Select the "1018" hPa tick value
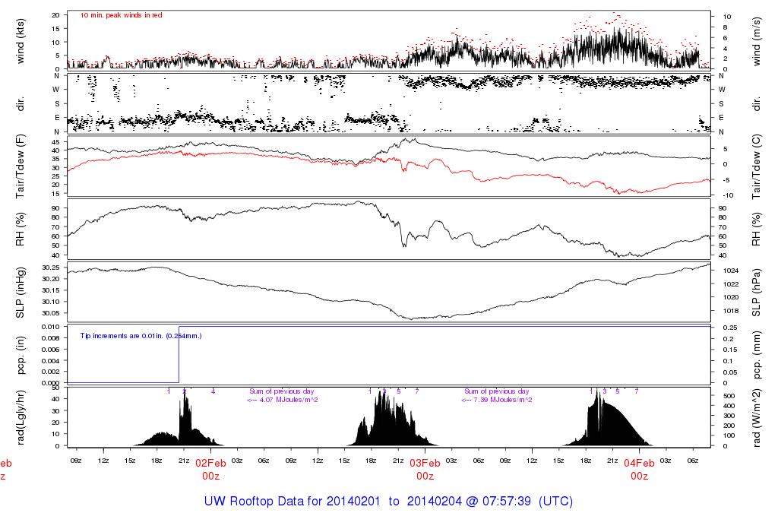The image size is (778, 532). coord(732,311)
